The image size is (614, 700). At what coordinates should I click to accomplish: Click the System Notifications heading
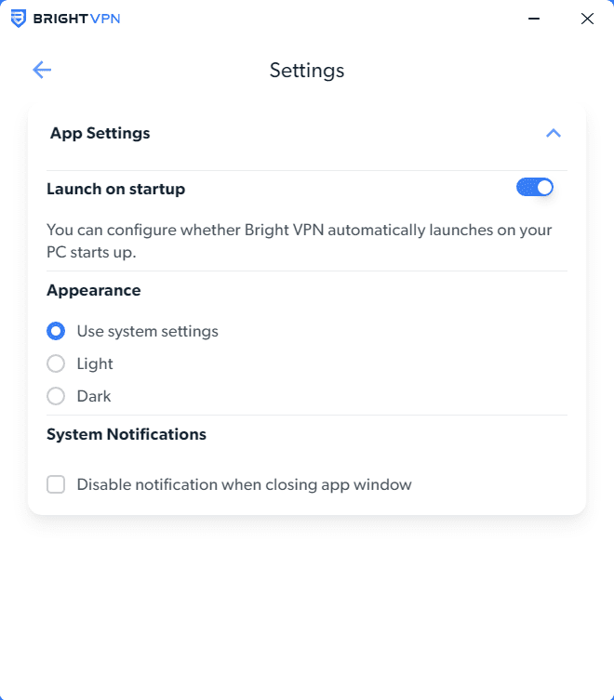point(127,434)
